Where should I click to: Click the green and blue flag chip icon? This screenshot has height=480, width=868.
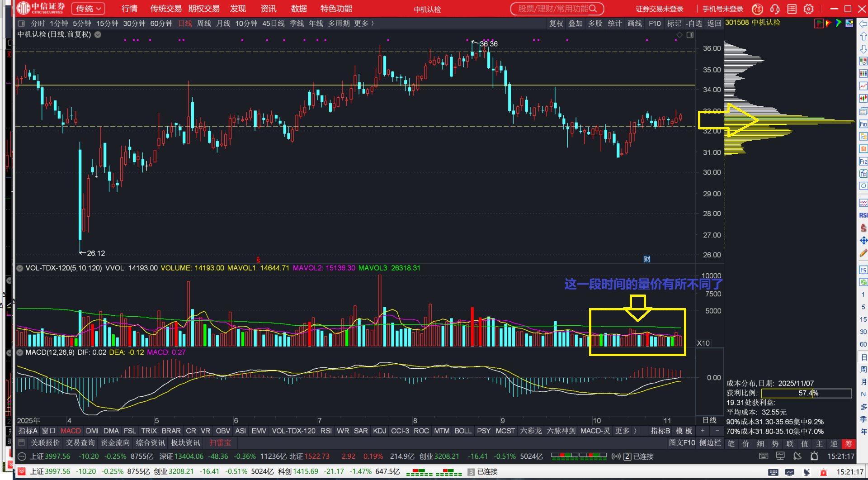point(839,23)
